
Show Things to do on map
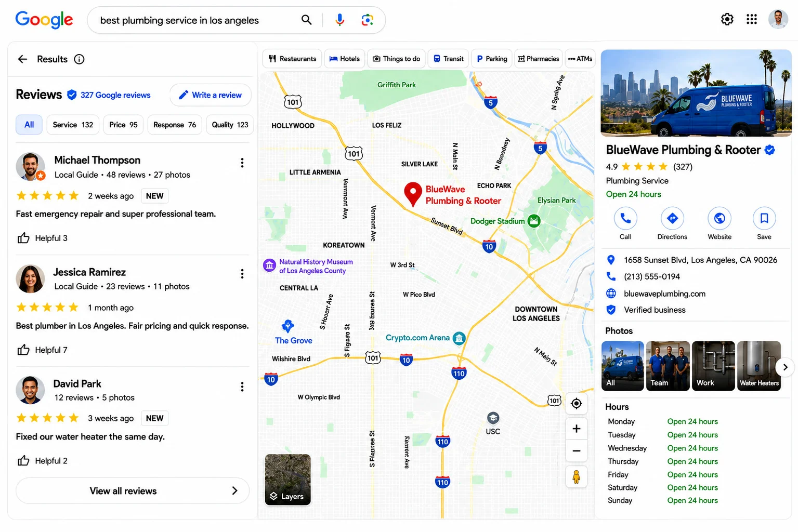[x=397, y=59]
